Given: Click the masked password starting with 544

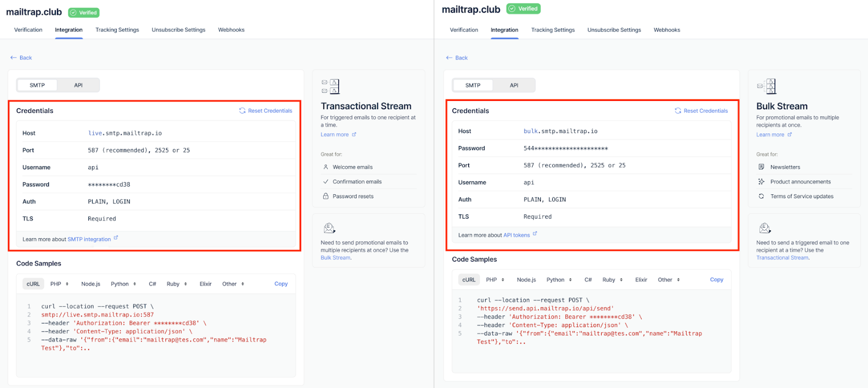Looking at the screenshot, I should (566, 148).
